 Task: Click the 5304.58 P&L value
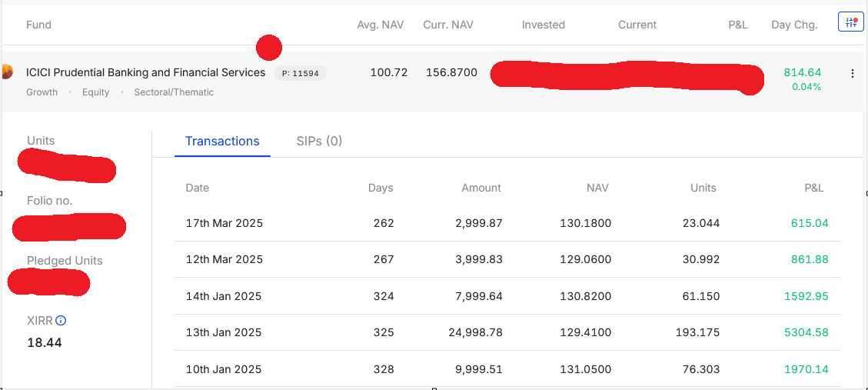point(806,333)
